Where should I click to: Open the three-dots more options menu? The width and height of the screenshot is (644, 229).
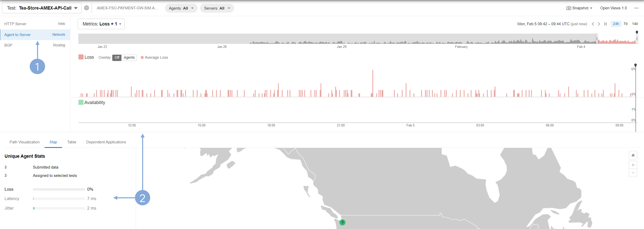[x=636, y=8]
